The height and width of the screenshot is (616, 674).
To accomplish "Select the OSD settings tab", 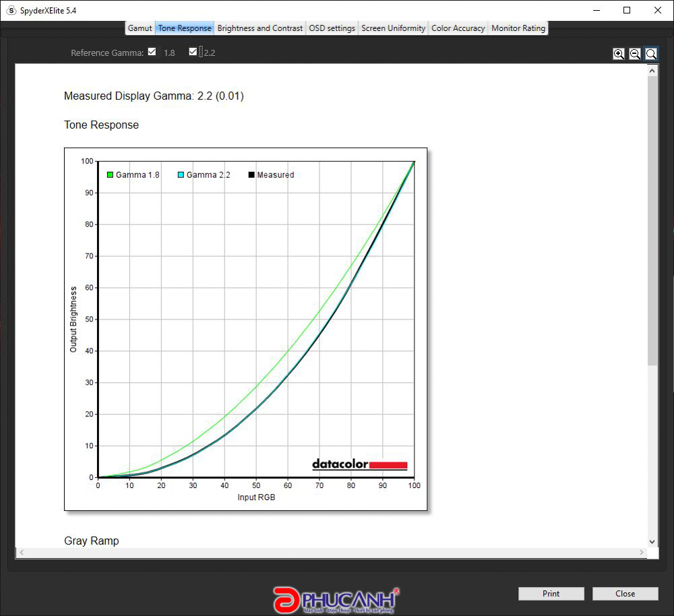I will click(x=332, y=28).
